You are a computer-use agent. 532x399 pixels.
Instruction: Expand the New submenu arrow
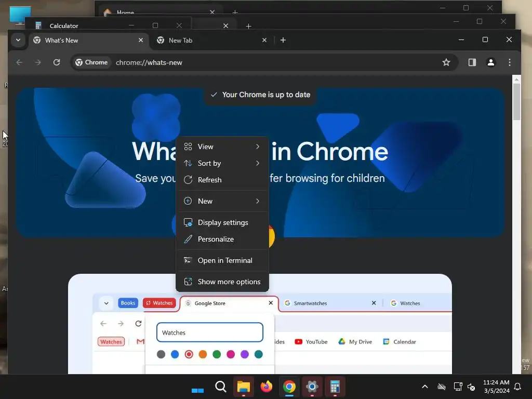(x=258, y=201)
